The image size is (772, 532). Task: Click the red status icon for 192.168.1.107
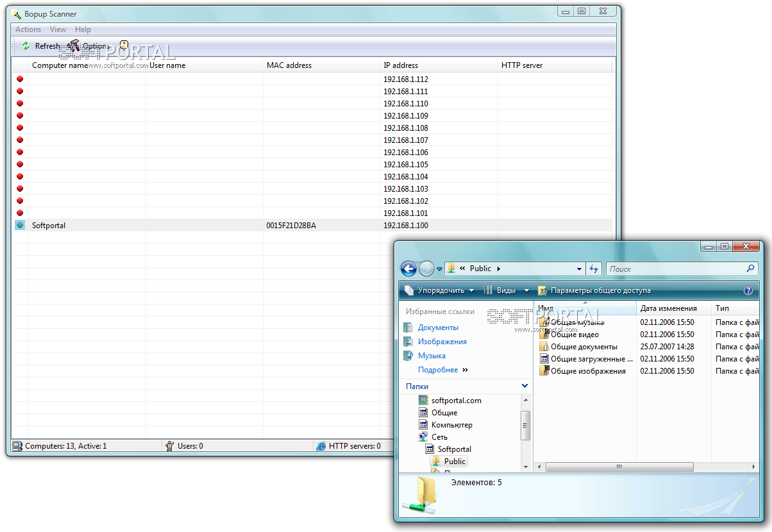(x=20, y=140)
